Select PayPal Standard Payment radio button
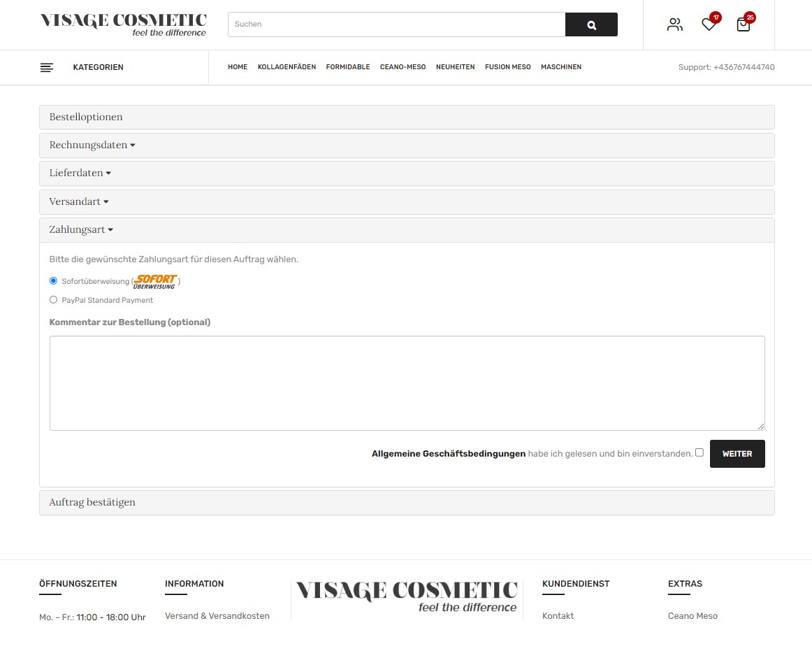The image size is (812, 651). coord(54,300)
